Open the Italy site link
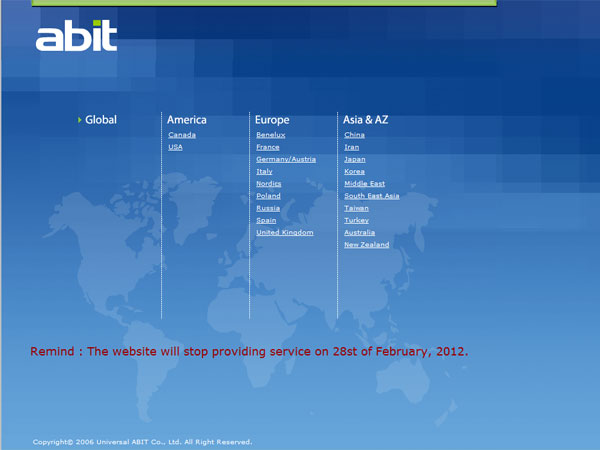The height and width of the screenshot is (450, 600). (x=264, y=171)
